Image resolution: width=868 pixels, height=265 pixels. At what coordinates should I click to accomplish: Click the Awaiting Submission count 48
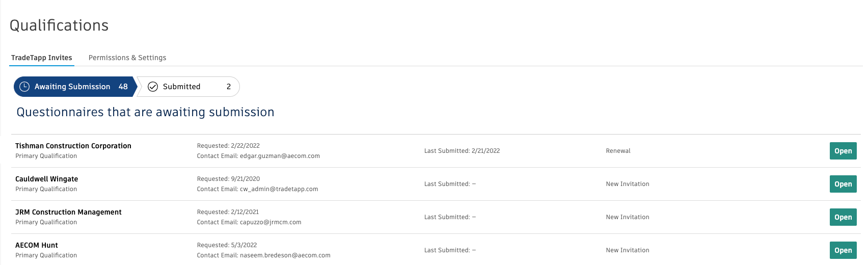(123, 87)
